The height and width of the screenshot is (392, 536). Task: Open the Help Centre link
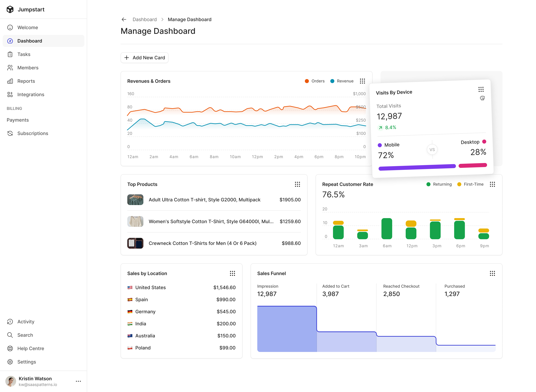tap(43, 348)
